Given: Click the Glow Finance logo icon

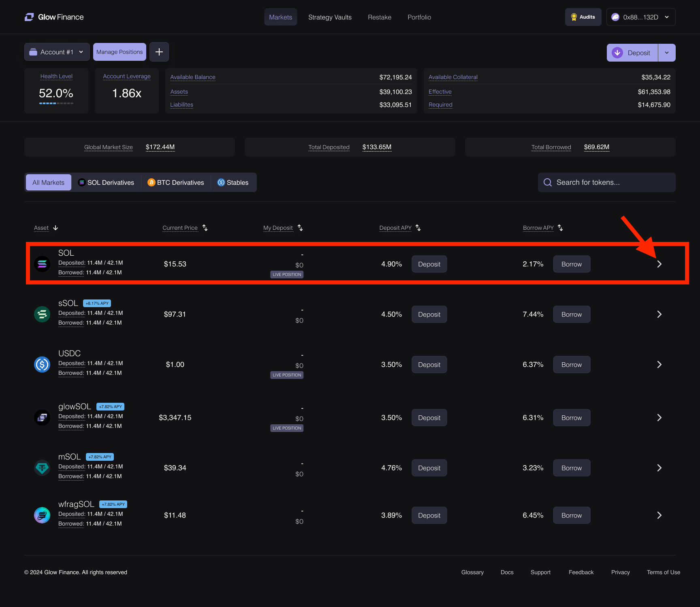Looking at the screenshot, I should (29, 17).
